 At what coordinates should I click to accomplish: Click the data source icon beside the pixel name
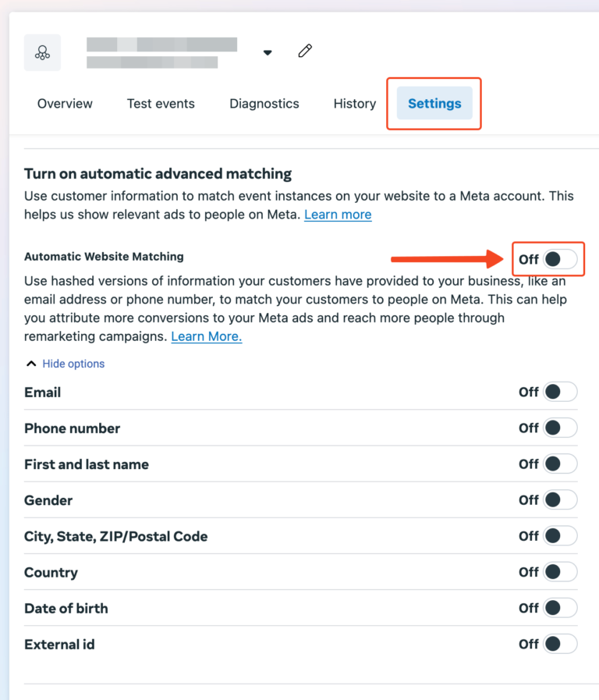point(42,52)
